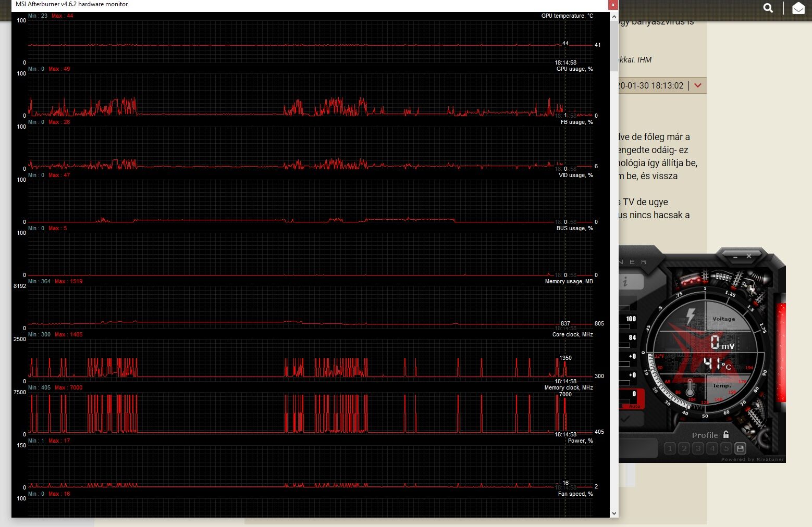Viewport: 812px width, 527px height.
Task: Click the Afterburner profile lock icon
Action: 726,434
